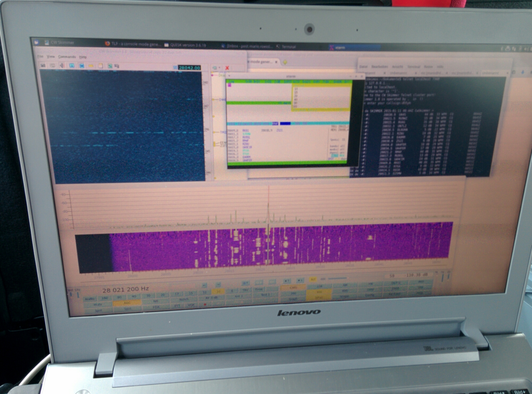Toggle the Split button in Quisk
Viewport: 532px width, 394px height.
click(x=128, y=309)
